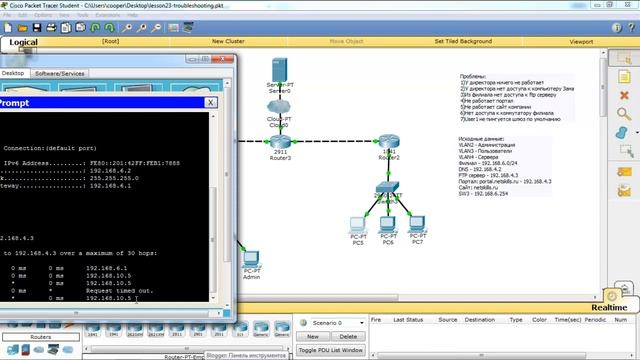Open the File menu
640x360 pixels.
[x=7, y=15]
